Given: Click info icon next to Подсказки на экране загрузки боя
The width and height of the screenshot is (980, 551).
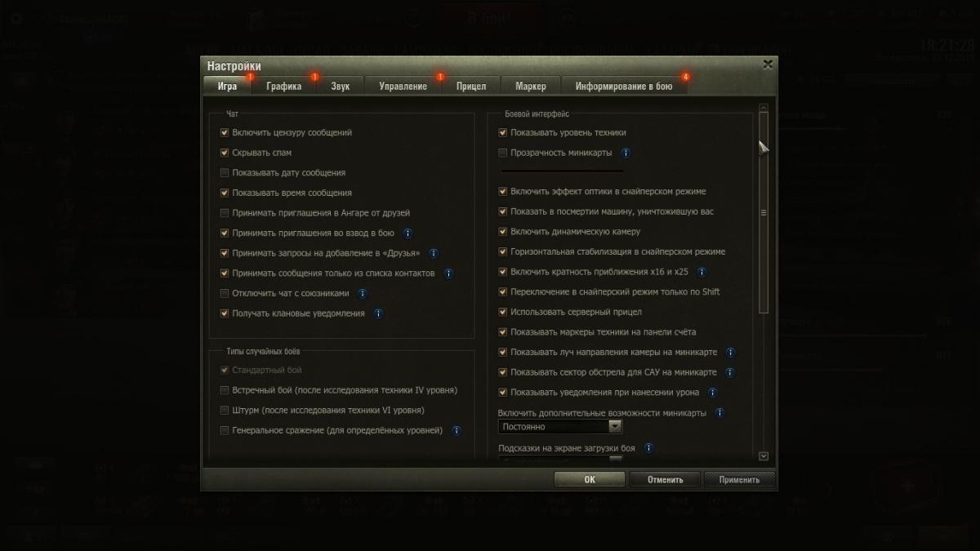Looking at the screenshot, I should tap(648, 448).
